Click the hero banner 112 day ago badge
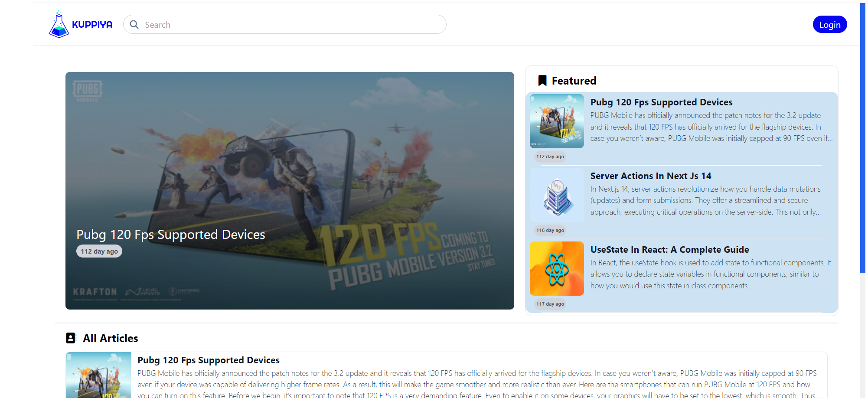 pyautogui.click(x=99, y=251)
